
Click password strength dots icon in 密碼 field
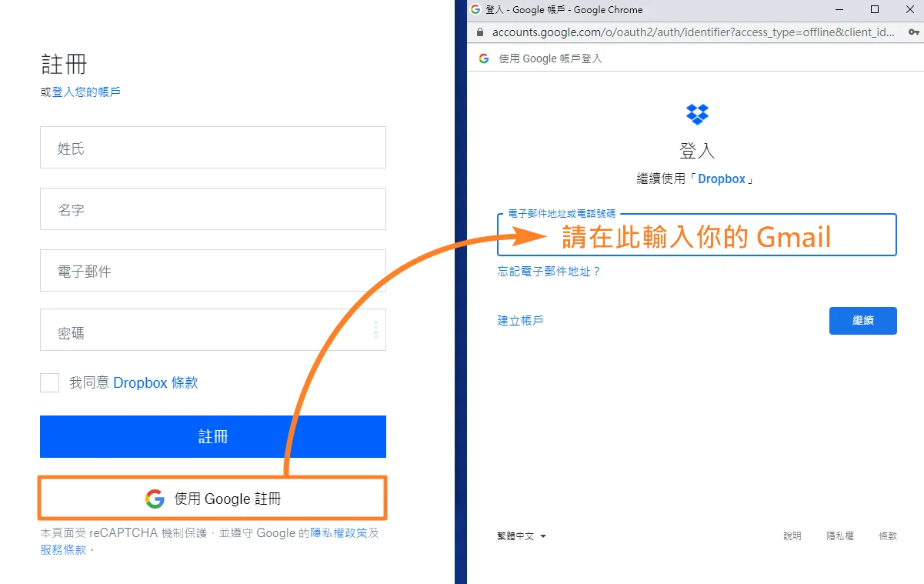click(375, 330)
